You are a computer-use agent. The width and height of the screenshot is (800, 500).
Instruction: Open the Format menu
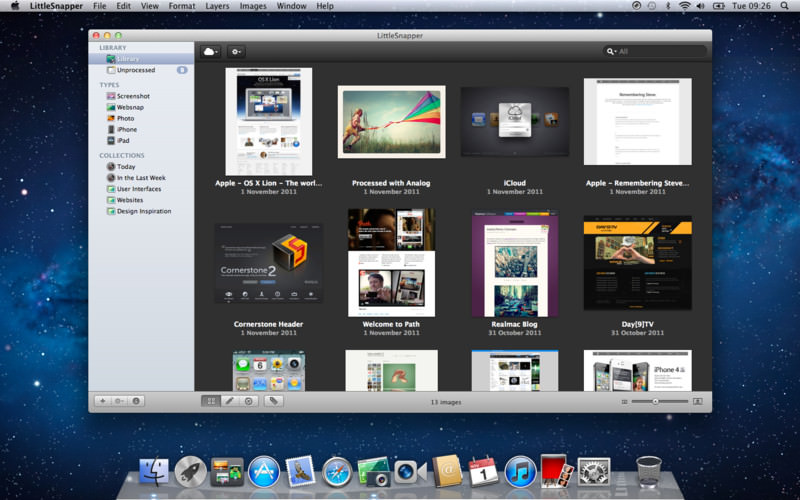click(x=182, y=6)
